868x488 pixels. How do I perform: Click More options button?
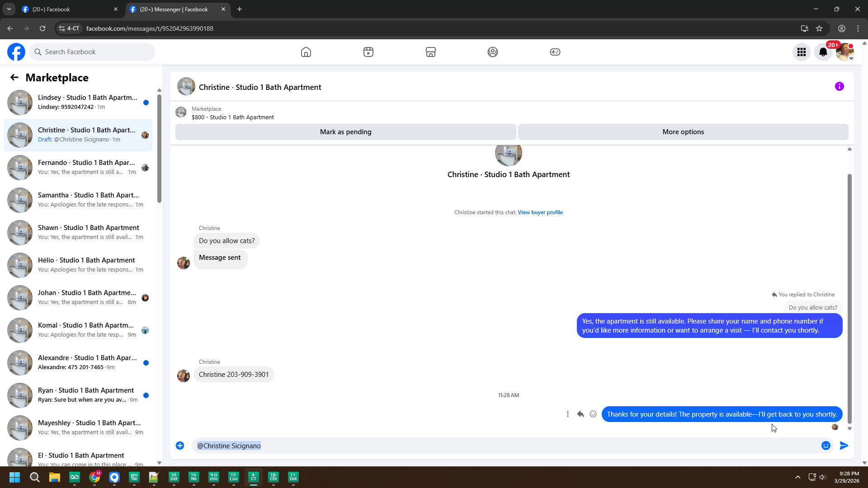683,132
